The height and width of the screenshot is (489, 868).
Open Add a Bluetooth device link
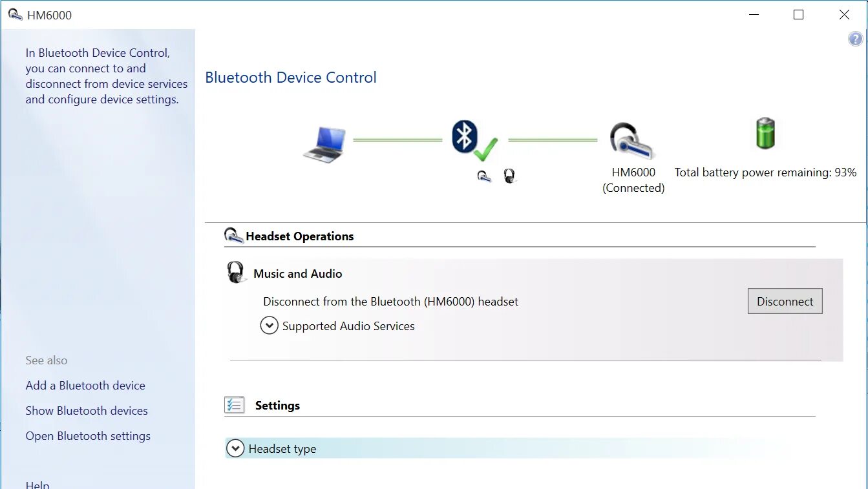pyautogui.click(x=85, y=386)
